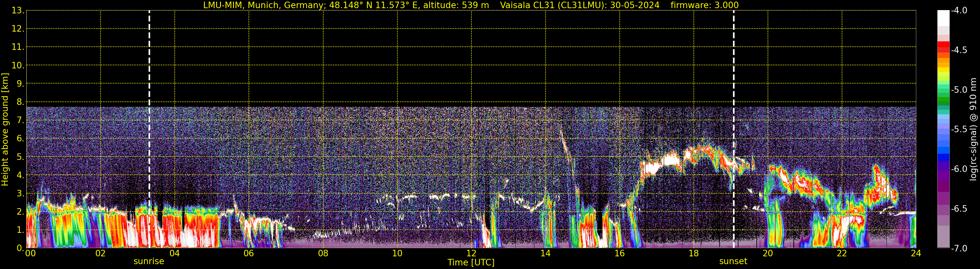Click the white top of the colorbar
Screen dimensions: 980x269
[x=943, y=17]
